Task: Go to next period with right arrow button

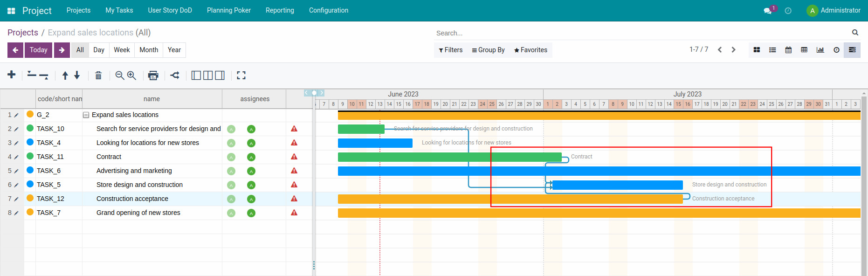Action: pyautogui.click(x=62, y=50)
